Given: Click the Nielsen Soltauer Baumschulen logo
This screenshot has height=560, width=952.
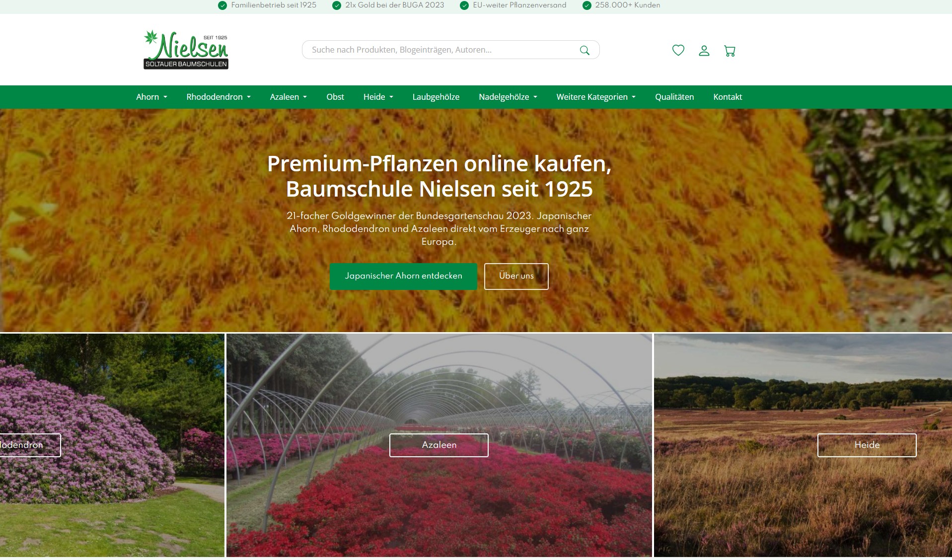Looking at the screenshot, I should pyautogui.click(x=186, y=50).
